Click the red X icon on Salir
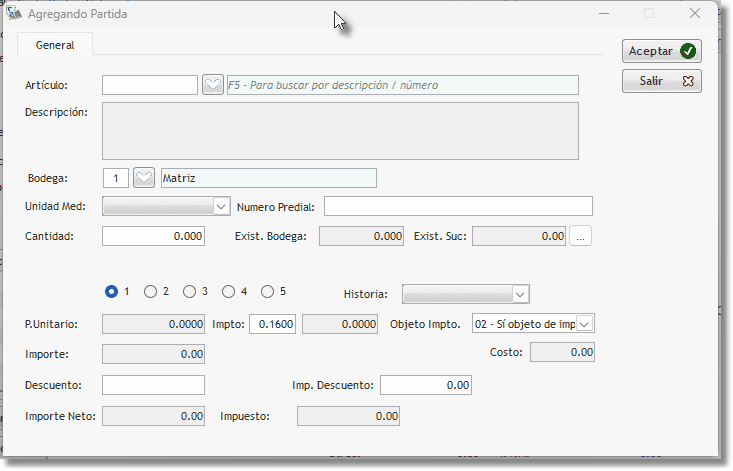Screen dimensions: 733x471 tap(688, 81)
